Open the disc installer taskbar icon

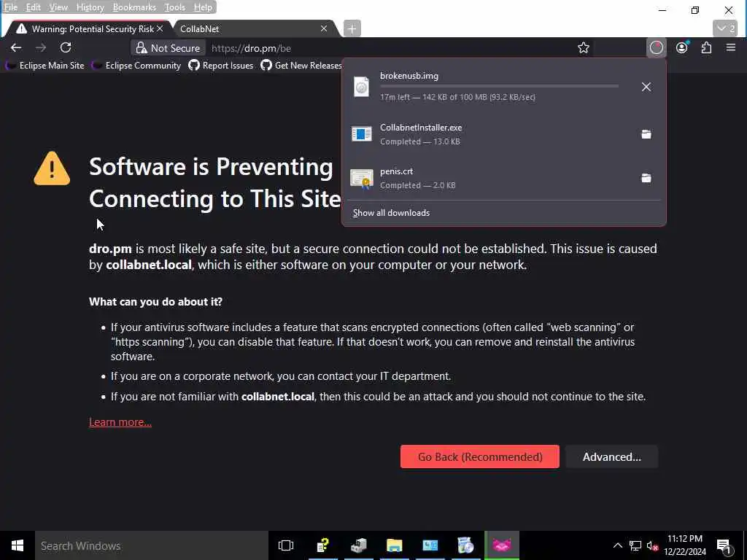coord(465,545)
